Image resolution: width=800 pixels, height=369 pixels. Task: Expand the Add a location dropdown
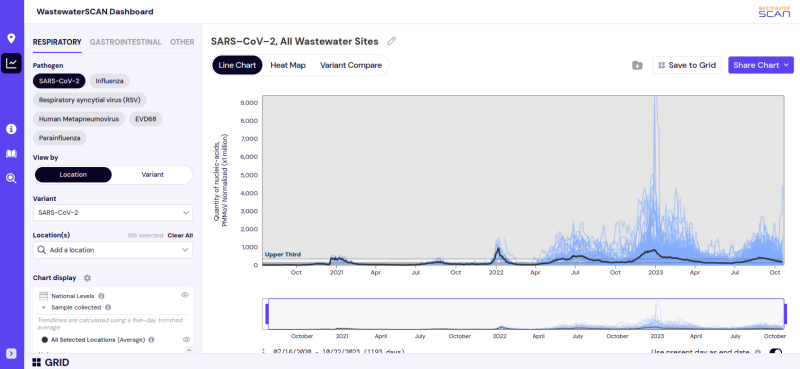click(113, 250)
